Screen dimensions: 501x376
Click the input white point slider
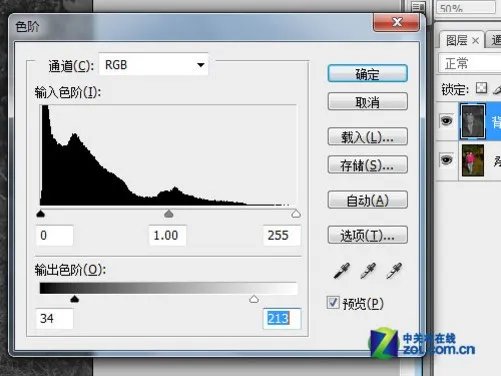coord(296,213)
